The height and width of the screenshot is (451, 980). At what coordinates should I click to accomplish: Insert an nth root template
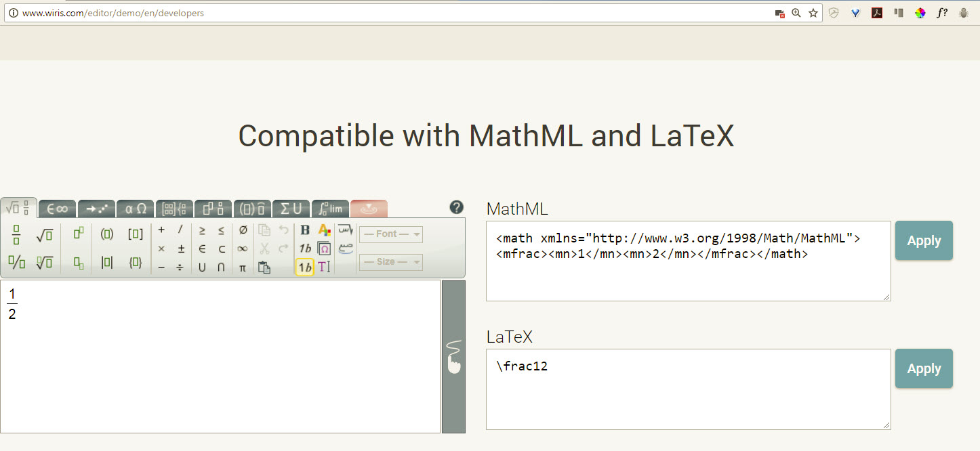pyautogui.click(x=45, y=263)
